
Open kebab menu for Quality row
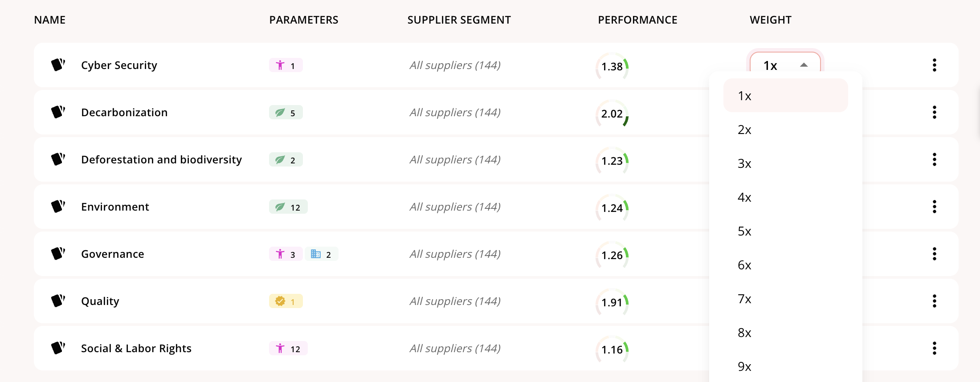coord(934,301)
